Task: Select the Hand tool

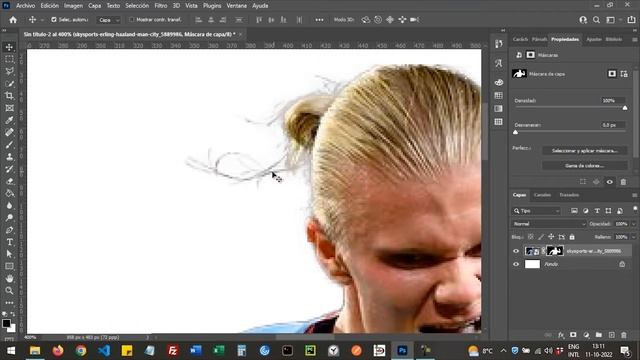Action: (x=9, y=278)
